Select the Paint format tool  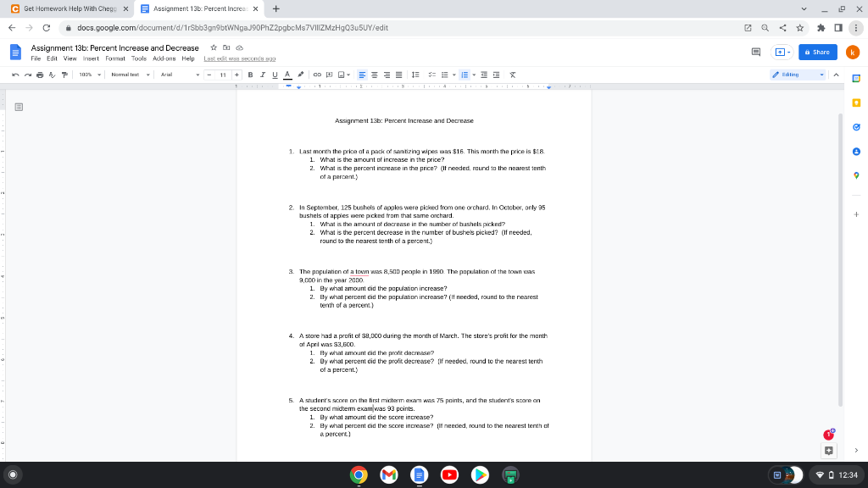click(64, 75)
